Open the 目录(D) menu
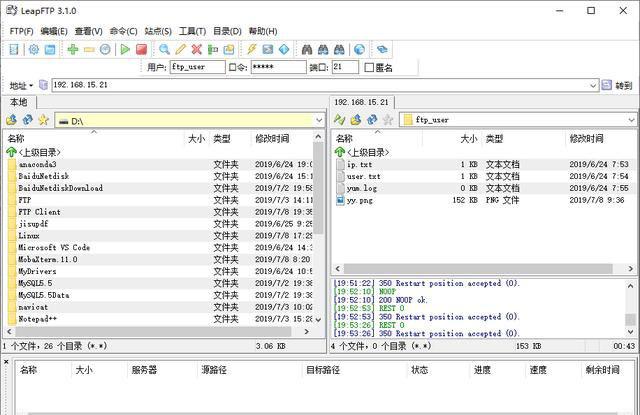The height and width of the screenshot is (415, 640). point(227,31)
